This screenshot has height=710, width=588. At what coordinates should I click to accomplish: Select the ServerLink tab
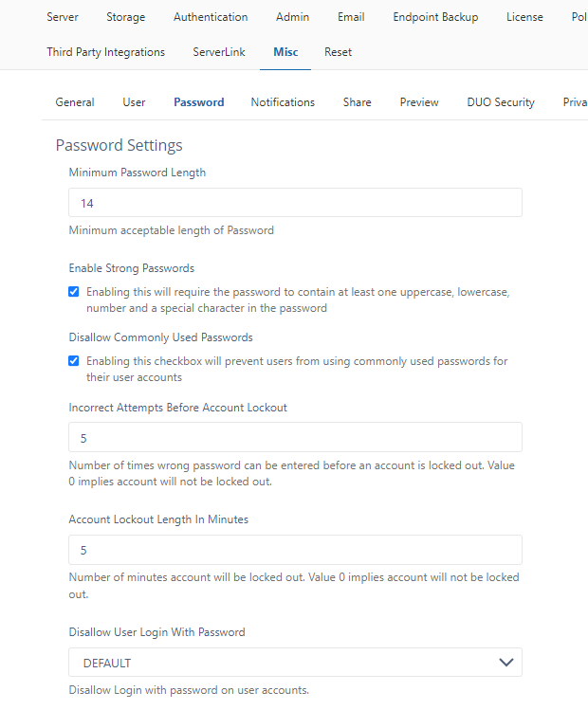pos(219,52)
